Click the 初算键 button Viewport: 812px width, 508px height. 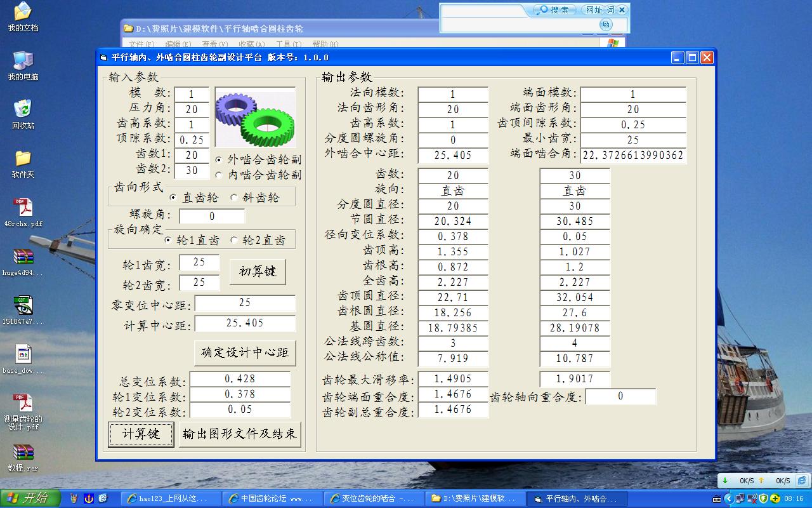point(258,272)
